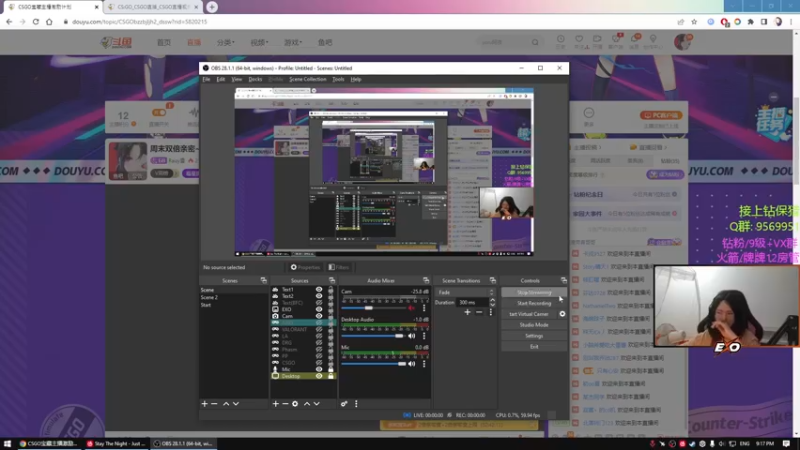
Task: Pop out the Audio Mixer dock
Action: coord(426,280)
